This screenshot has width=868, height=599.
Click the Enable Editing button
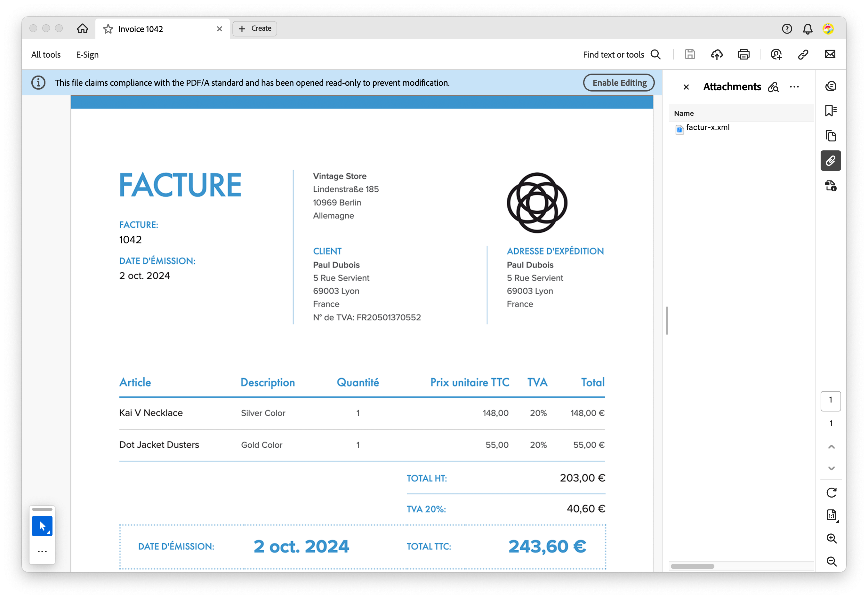pyautogui.click(x=619, y=83)
